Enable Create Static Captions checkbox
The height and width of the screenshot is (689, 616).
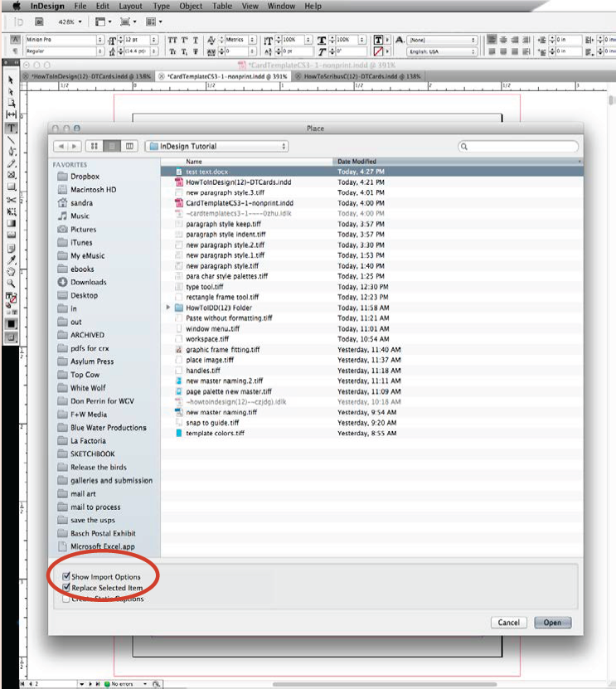(x=66, y=599)
